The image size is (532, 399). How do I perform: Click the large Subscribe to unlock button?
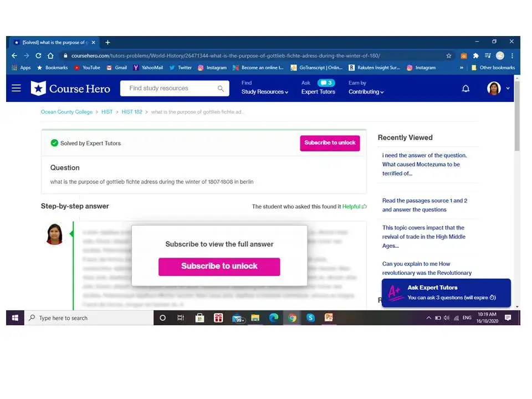pyautogui.click(x=219, y=267)
